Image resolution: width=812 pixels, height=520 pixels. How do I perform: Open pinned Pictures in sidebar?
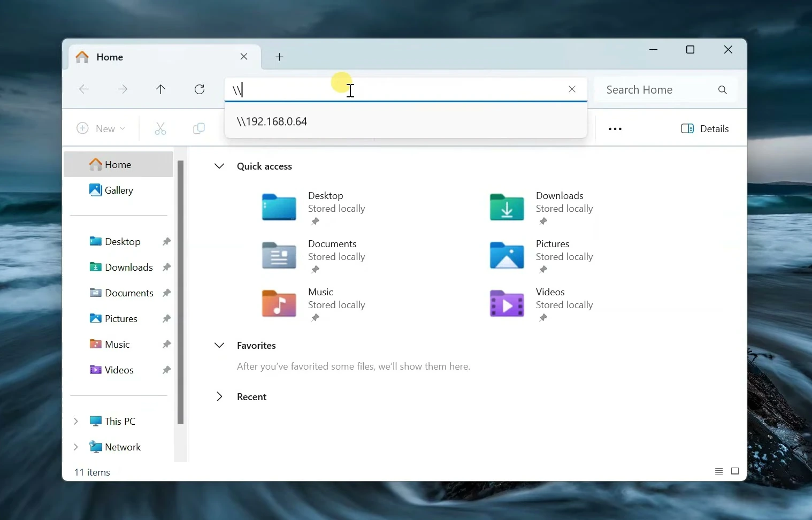[118, 319]
